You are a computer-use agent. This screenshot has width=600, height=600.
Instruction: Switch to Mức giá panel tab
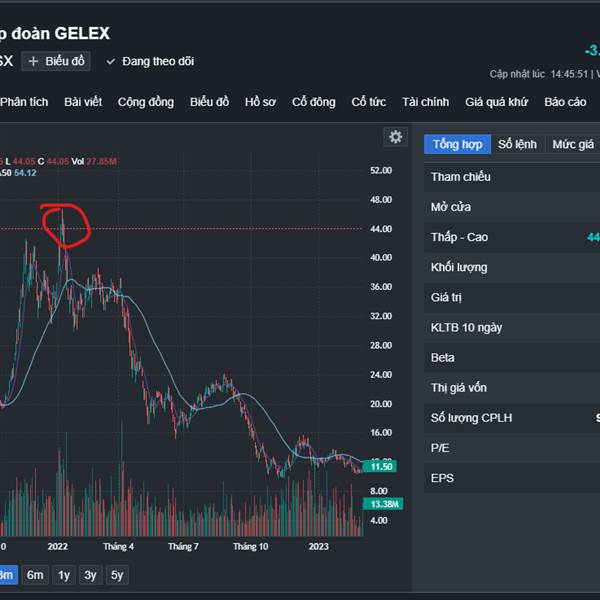pos(573,144)
